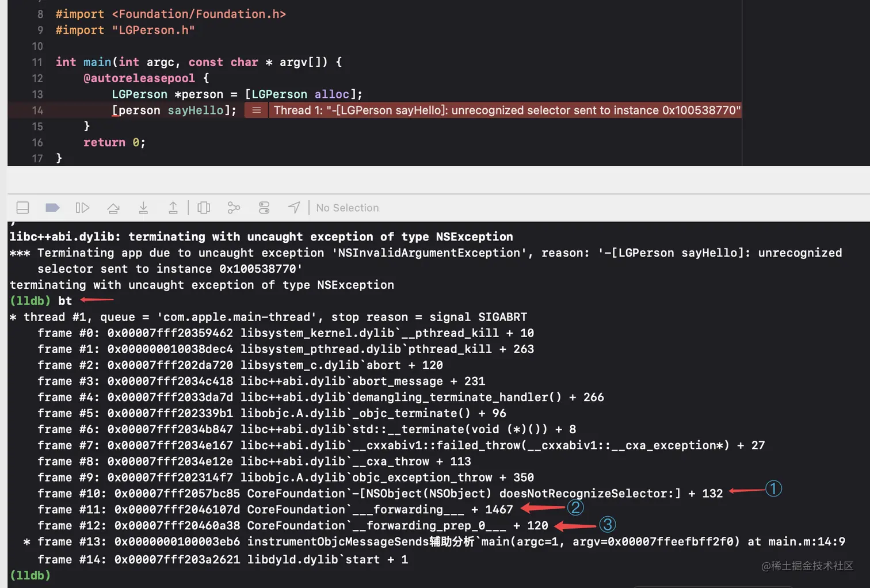Click frame #6 'std::__terminate' line
Viewport: 870px width, 588px height.
[x=307, y=430]
